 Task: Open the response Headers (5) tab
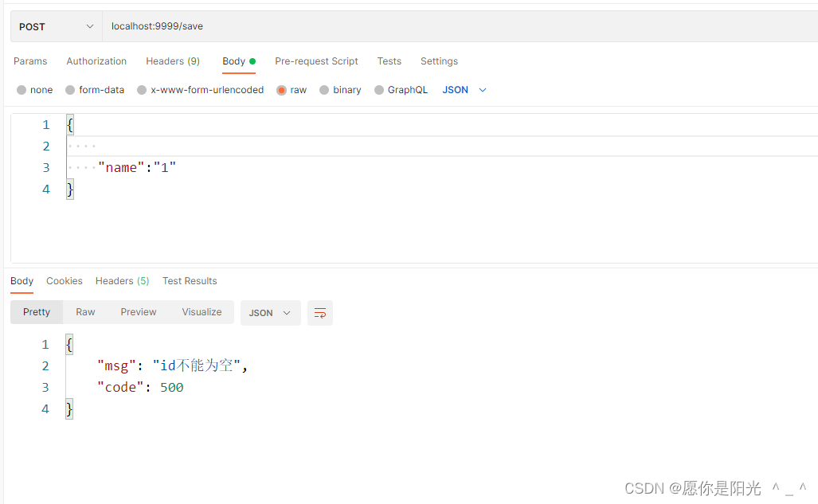122,281
